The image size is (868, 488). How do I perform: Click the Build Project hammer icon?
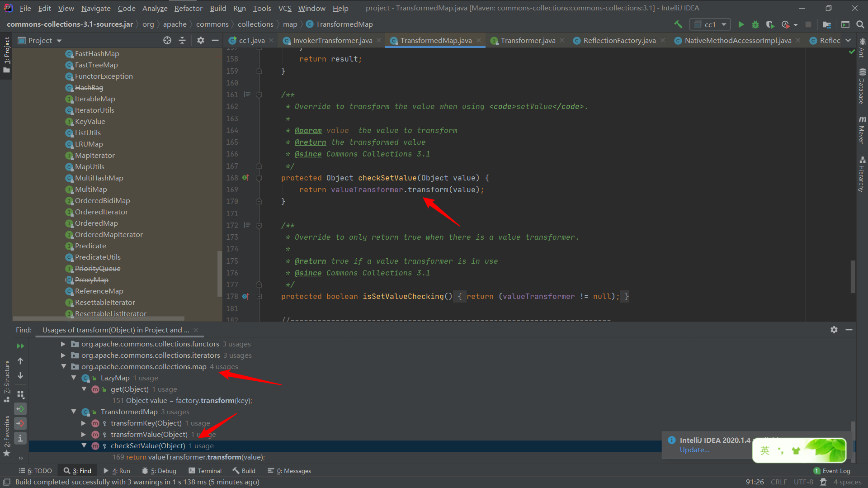678,24
